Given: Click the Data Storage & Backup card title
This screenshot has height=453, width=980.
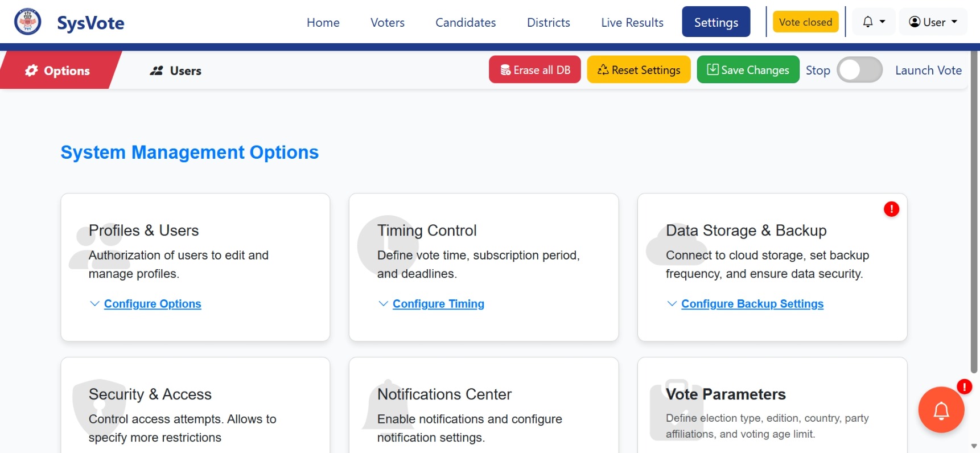Looking at the screenshot, I should tap(746, 230).
